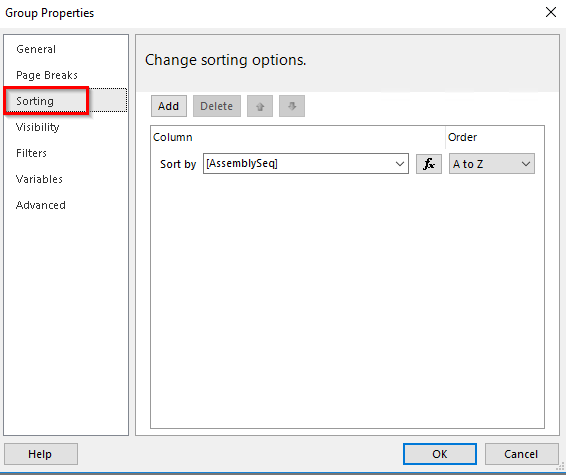Confirm changes with OK
The width and height of the screenshot is (566, 475).
tap(440, 454)
